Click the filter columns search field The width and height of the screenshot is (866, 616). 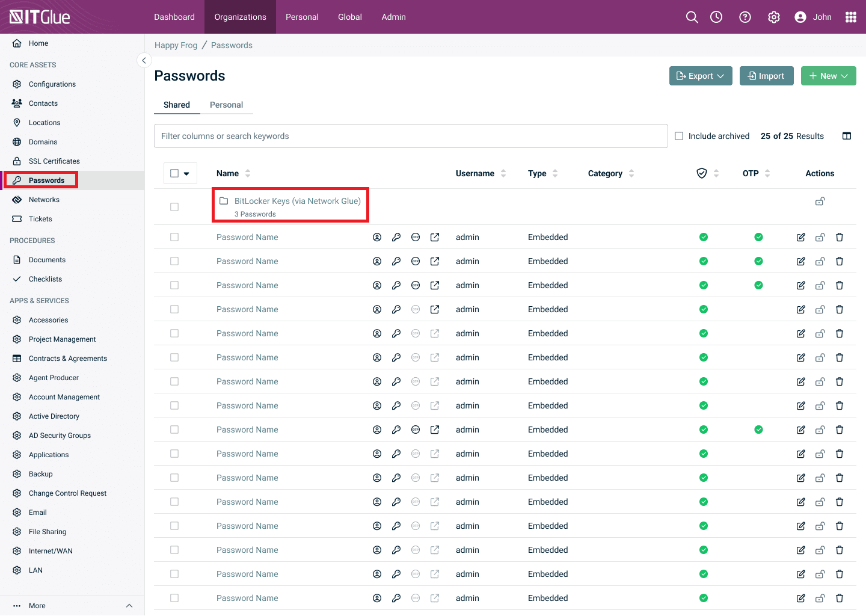411,136
